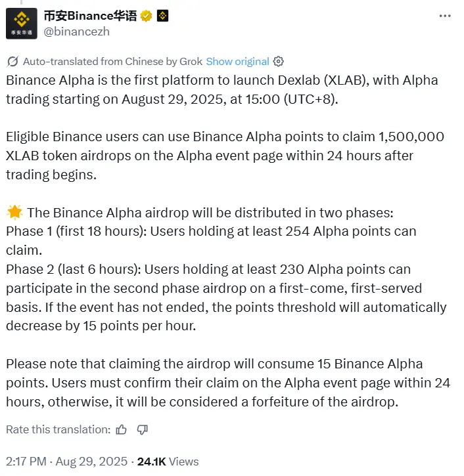Click the "Please note" forfeiture paragraph
464x476 pixels.
click(227, 383)
